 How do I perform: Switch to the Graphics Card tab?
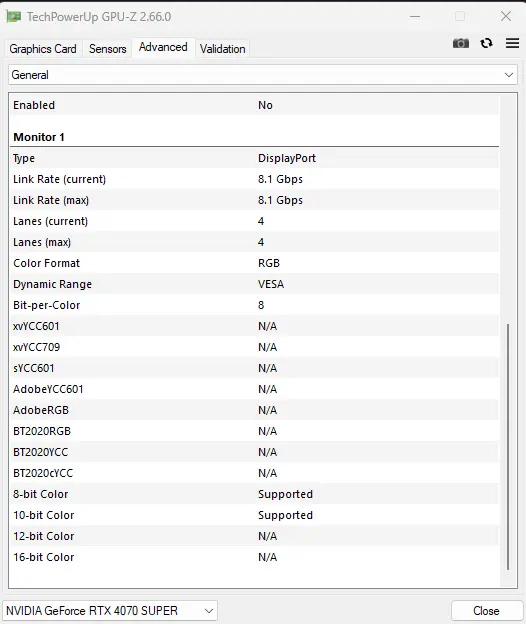click(x=43, y=49)
